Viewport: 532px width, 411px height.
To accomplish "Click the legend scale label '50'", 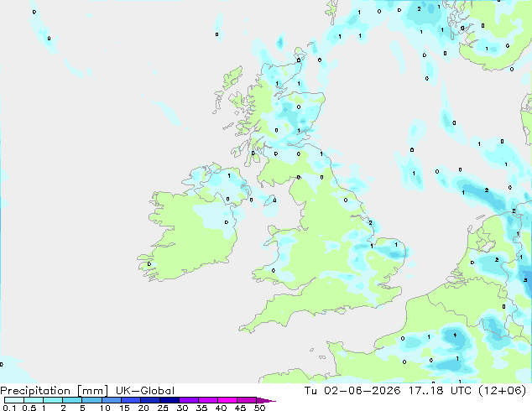I will (259, 408).
